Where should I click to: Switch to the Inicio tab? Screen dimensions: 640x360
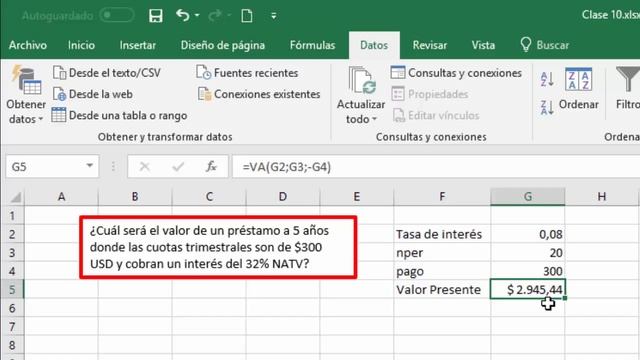(81, 45)
